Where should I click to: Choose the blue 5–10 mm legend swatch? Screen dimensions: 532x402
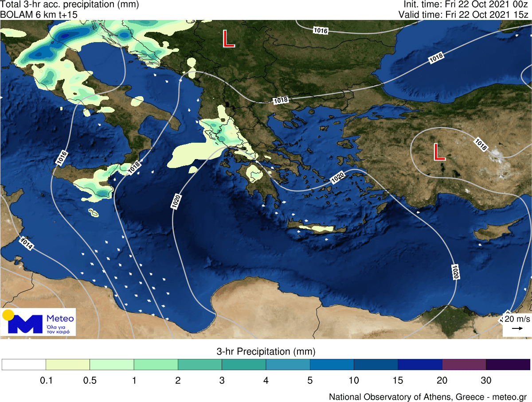click(332, 364)
